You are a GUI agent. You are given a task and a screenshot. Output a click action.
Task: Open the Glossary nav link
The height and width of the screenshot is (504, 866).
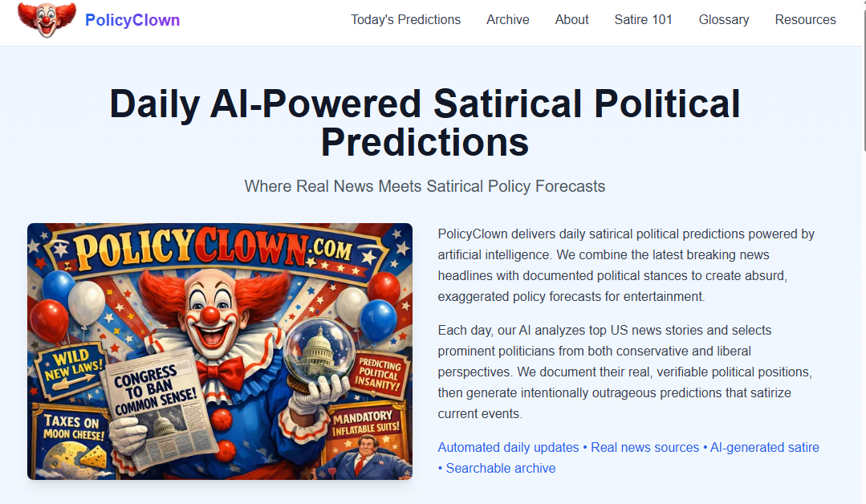tap(723, 20)
